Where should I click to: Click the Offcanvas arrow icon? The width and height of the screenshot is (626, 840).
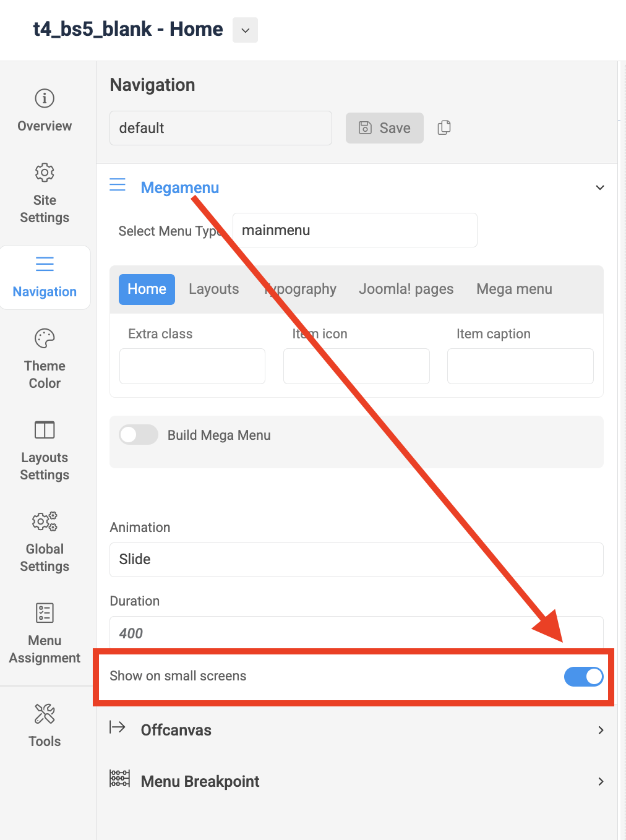click(x=118, y=727)
